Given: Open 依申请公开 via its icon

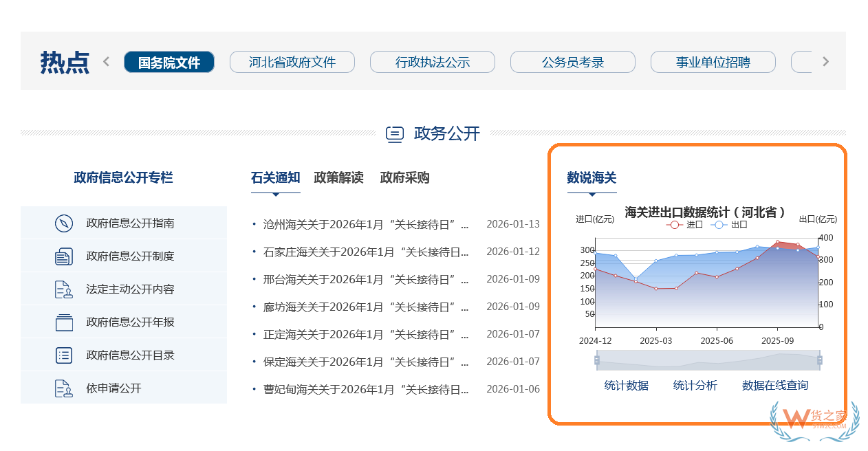Looking at the screenshot, I should point(65,387).
